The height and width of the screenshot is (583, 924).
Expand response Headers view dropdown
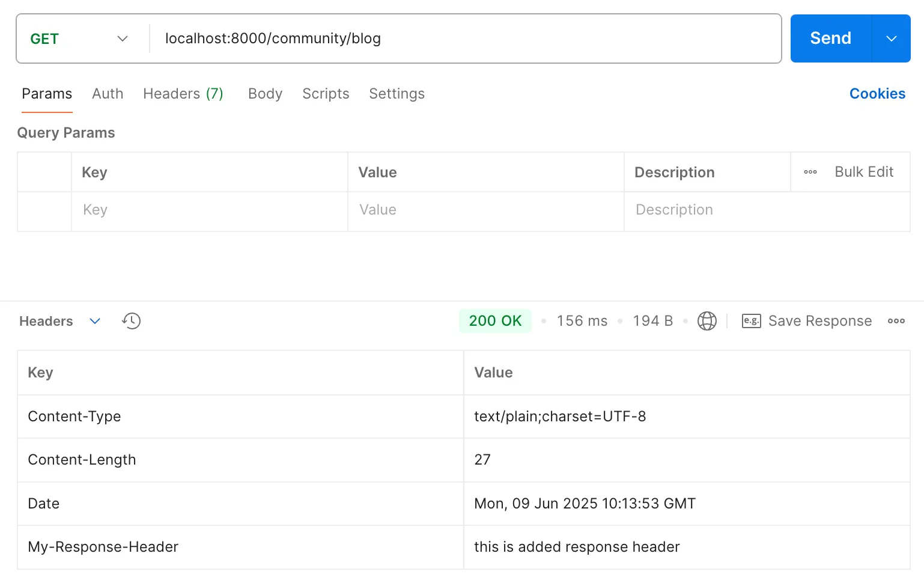point(94,321)
